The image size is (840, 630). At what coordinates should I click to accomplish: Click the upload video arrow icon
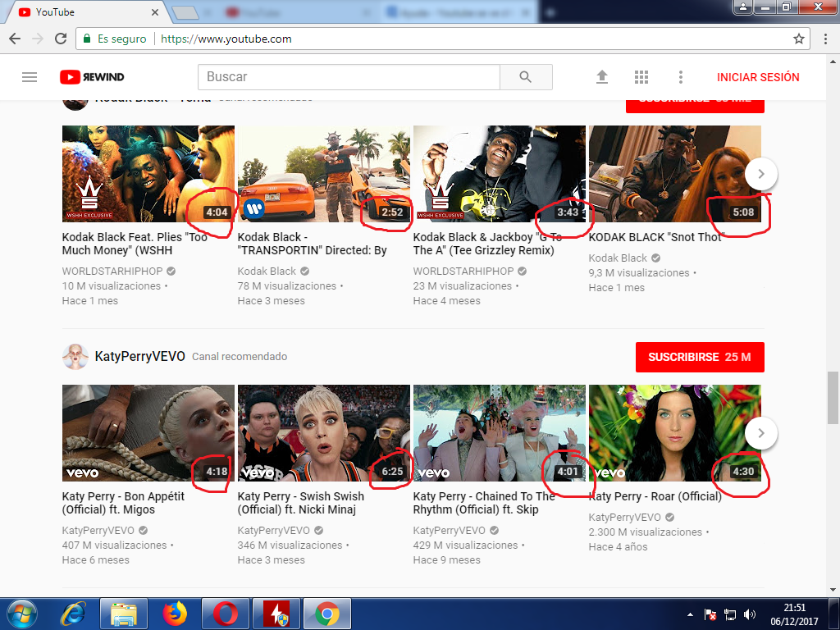coord(601,77)
